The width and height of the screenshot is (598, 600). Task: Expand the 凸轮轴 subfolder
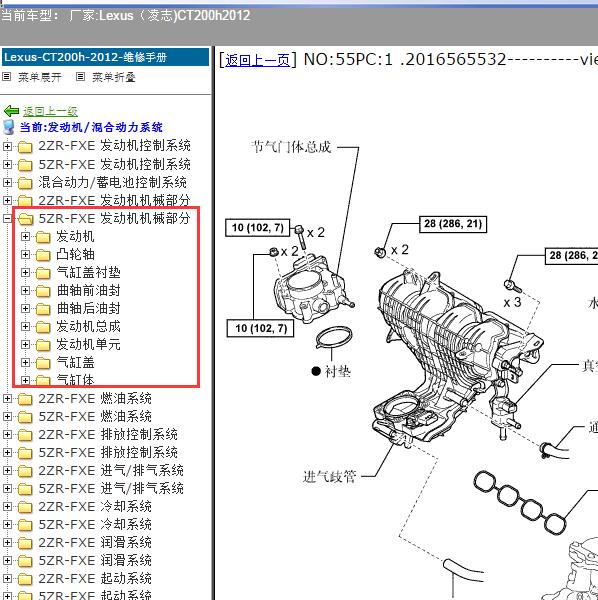25,254
